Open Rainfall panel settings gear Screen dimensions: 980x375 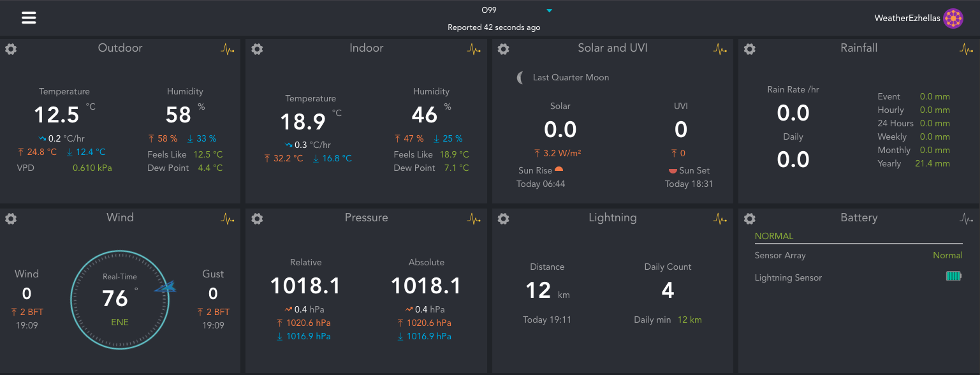tap(750, 49)
